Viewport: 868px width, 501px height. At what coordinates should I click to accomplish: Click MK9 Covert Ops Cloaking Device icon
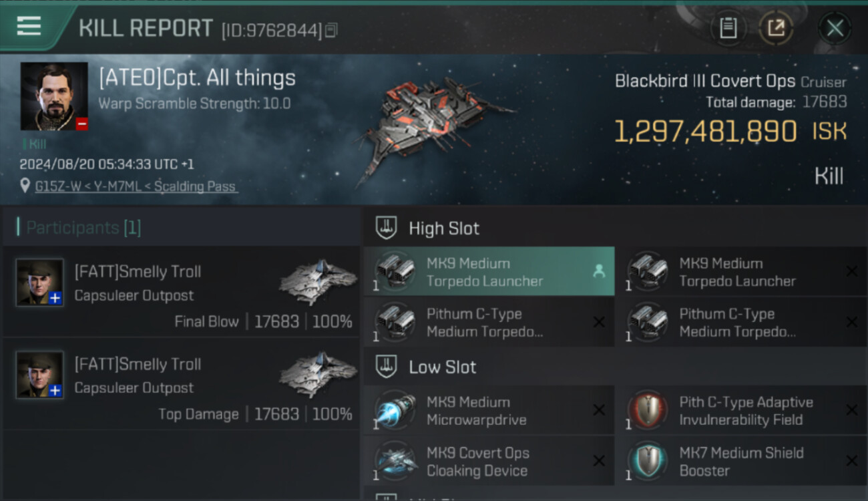pos(395,462)
